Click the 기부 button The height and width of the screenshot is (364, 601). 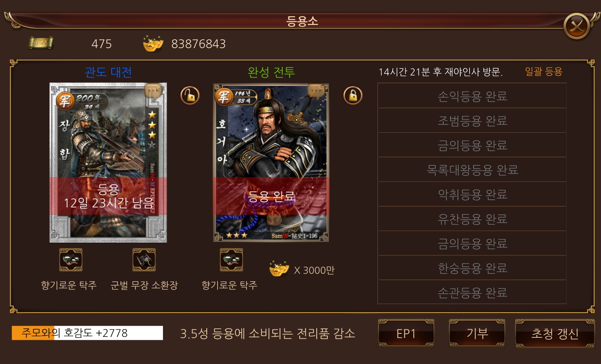click(477, 333)
